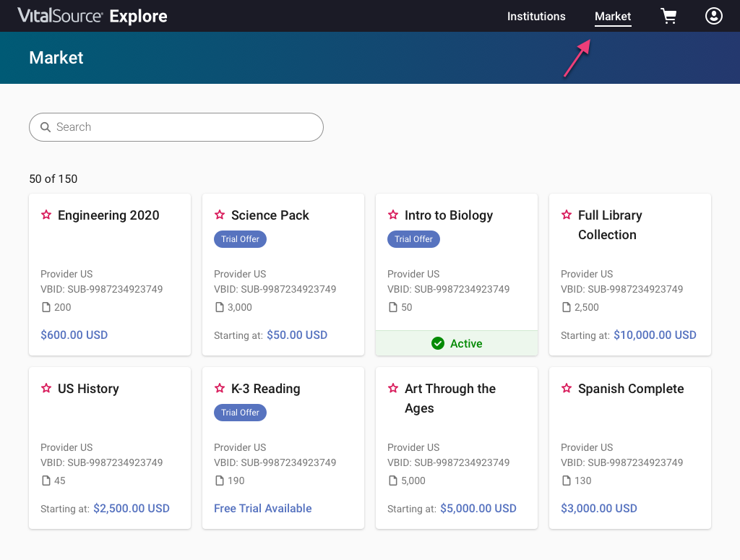The width and height of the screenshot is (740, 560).
Task: Mark Full Library Collection as favorite
Action: [567, 215]
